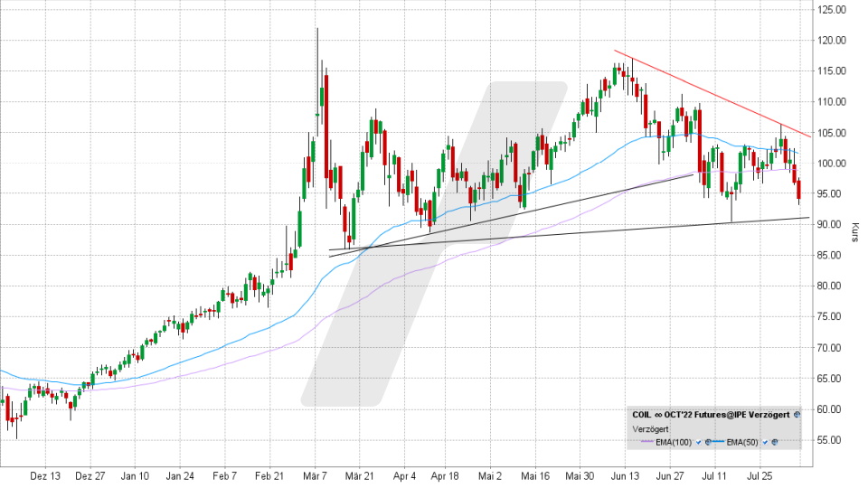The height and width of the screenshot is (488, 868).
Task: Click the 'Feb 7' date label
Action: coord(224,476)
